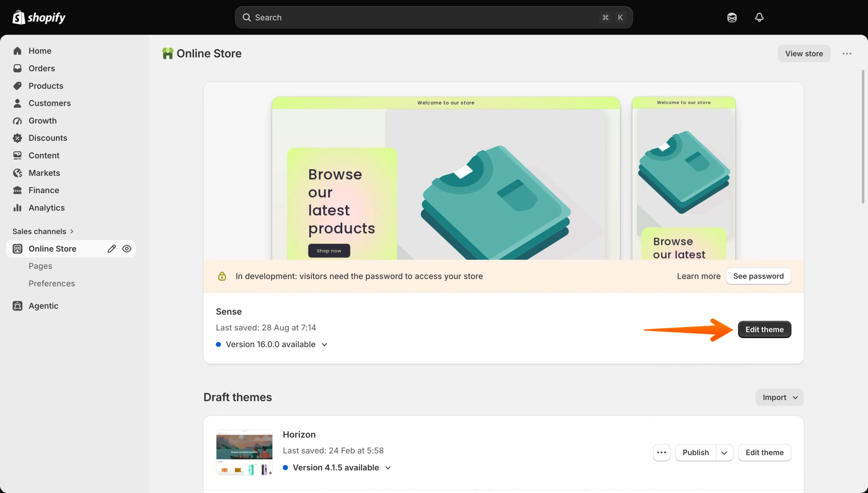
Task: Click Edit theme for Sense
Action: tap(765, 329)
